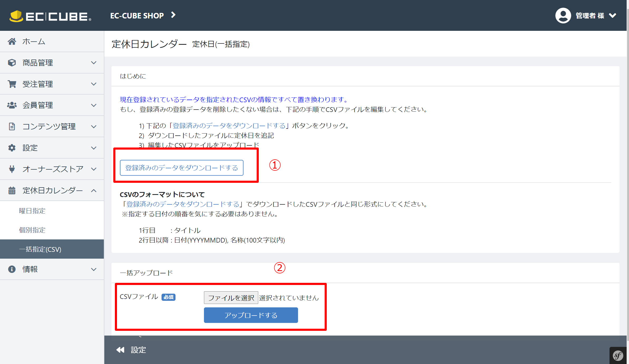Viewport: 629px width, 364px height.
Task: Open the 情報 menu
Action: tap(52, 269)
